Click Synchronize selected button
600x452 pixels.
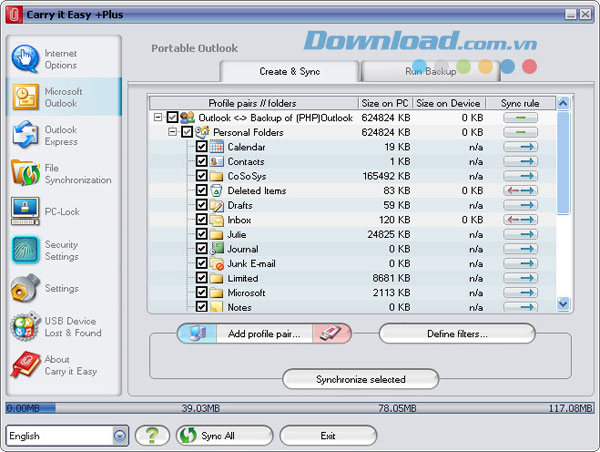(360, 379)
